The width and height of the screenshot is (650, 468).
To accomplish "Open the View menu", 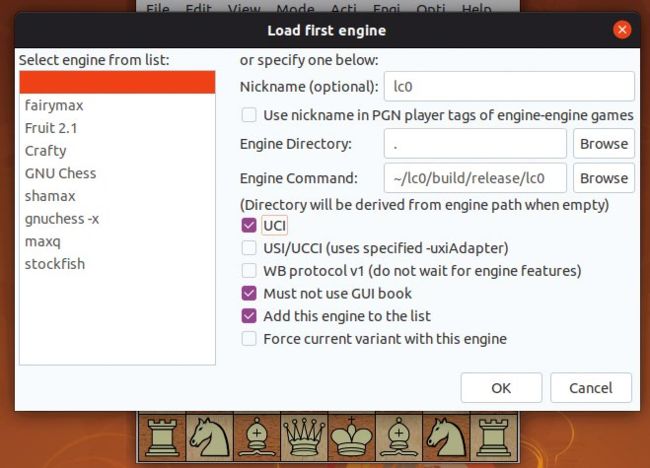I will [244, 9].
